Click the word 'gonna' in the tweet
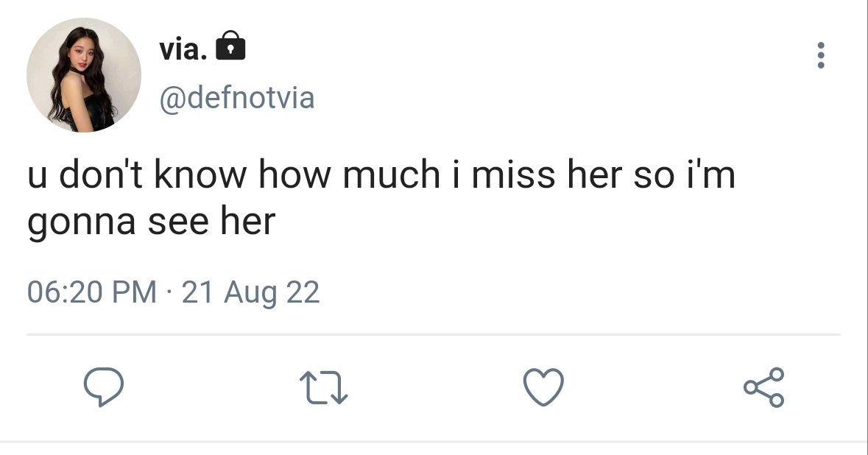This screenshot has width=868, height=455. point(82,224)
